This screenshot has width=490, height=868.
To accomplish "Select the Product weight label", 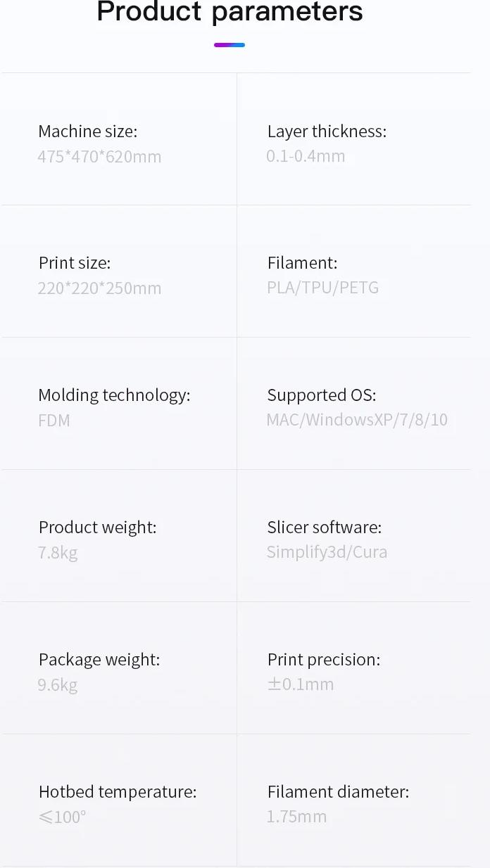I will tap(97, 528).
